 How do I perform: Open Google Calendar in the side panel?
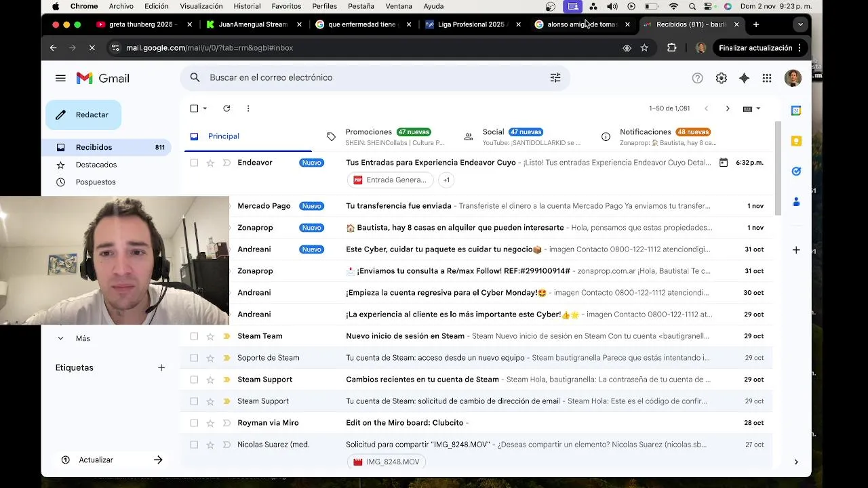pos(796,110)
